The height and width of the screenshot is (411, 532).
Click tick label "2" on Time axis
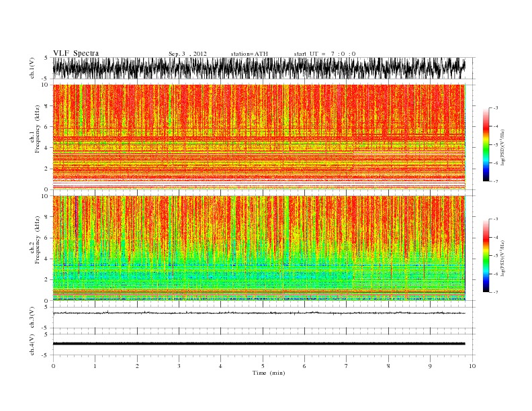137,366
